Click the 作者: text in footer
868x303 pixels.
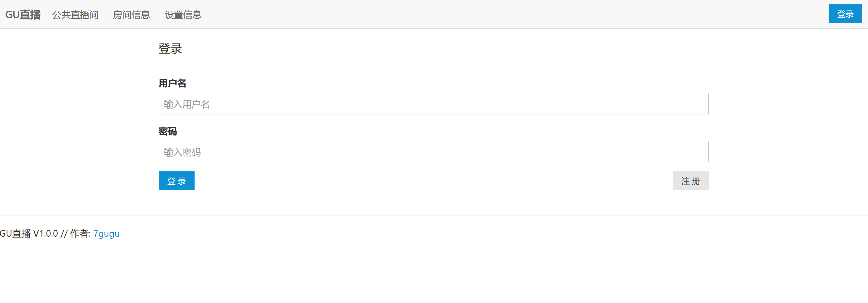[x=80, y=233]
